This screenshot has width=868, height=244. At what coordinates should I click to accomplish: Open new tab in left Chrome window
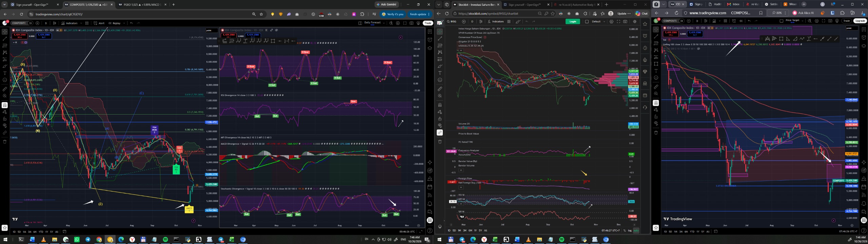pyautogui.click(x=174, y=5)
